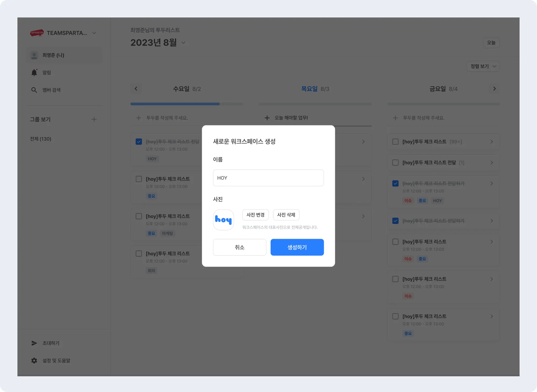537x392 pixels.
Task: Click the SPARTA workspace logo
Action: [x=37, y=33]
